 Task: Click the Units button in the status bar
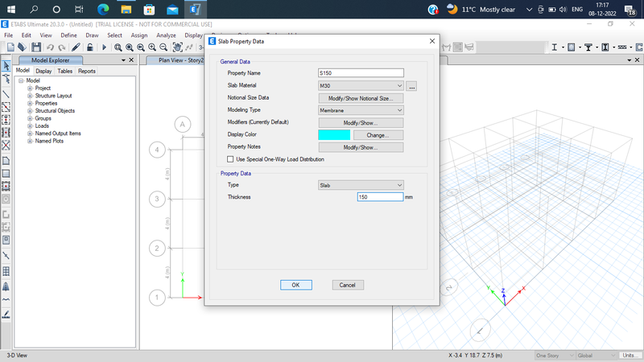pos(630,356)
